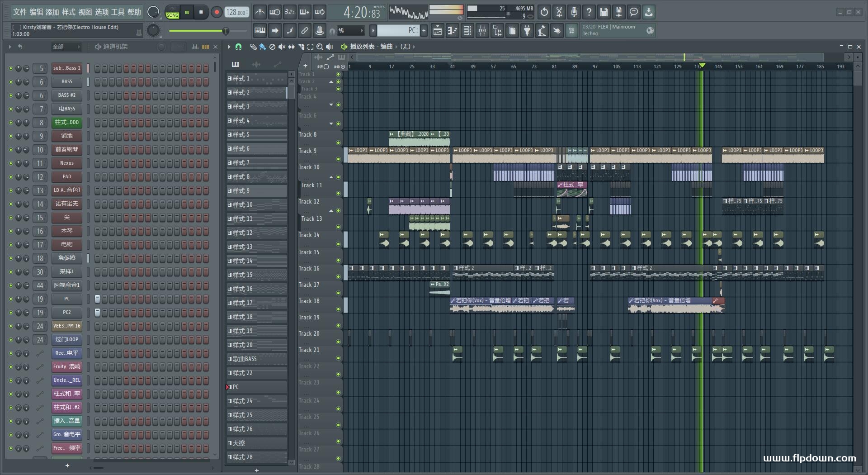The width and height of the screenshot is (868, 475).
Task: Click the save project floppy icon
Action: tap(604, 12)
